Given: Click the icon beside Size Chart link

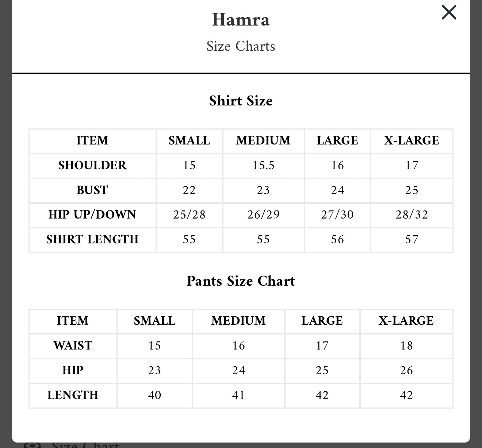Looking at the screenshot, I should (32, 445).
